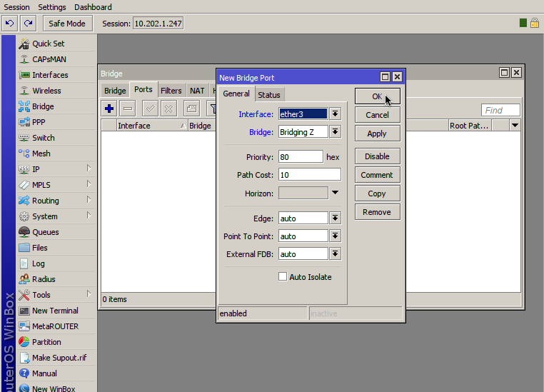Click the cross disable toolbar button

click(169, 109)
